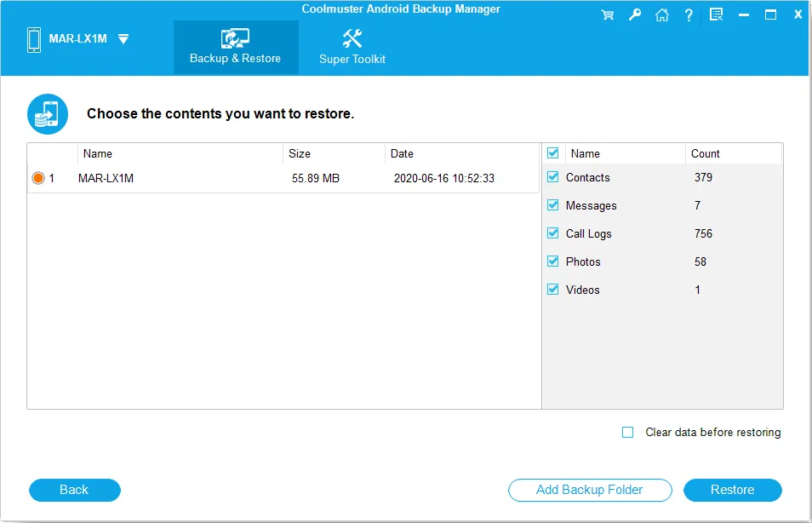Click the Call Logs label
Screen dimensions: 812x523
(588, 233)
